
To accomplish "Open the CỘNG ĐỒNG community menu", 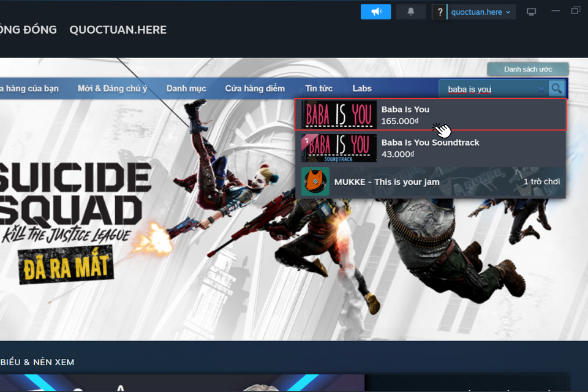I will pyautogui.click(x=28, y=29).
